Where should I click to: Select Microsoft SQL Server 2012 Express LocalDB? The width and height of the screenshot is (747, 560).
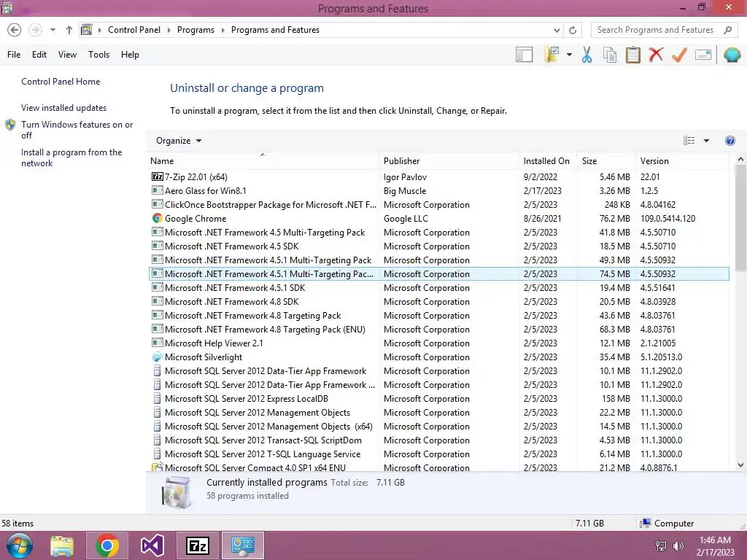click(439, 399)
